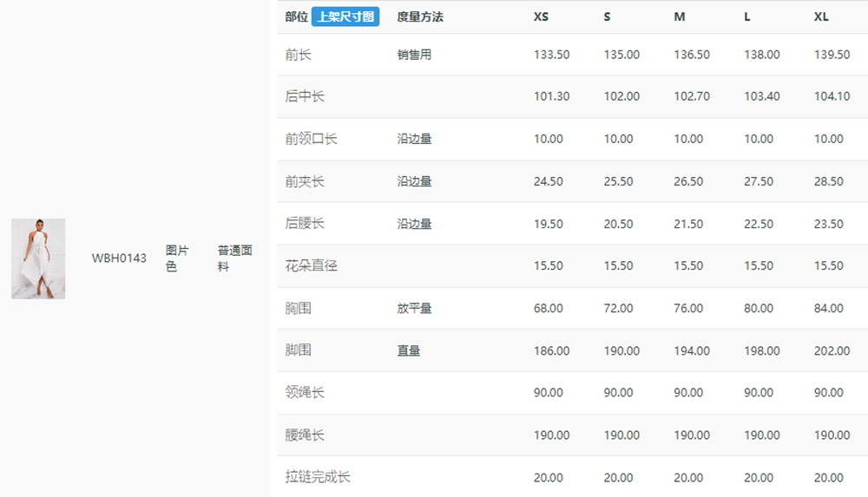Screen dimensions: 868x497
Task: Click the 度量方法 column header
Action: tap(420, 16)
